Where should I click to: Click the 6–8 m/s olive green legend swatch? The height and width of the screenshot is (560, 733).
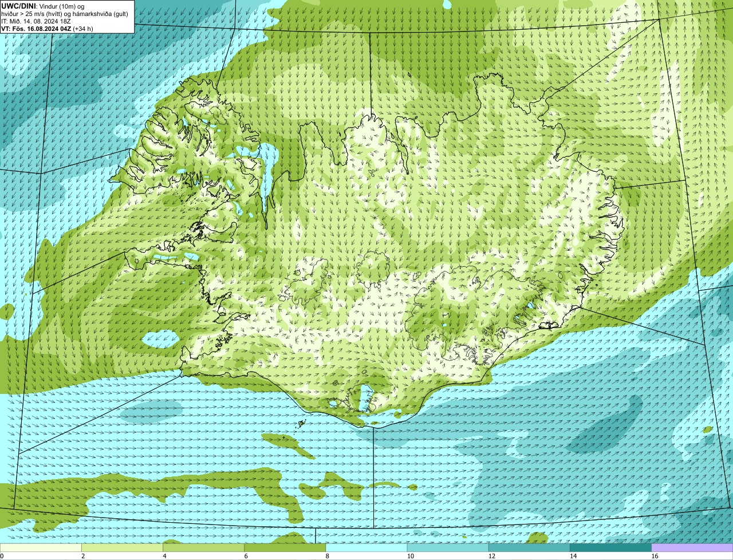[x=285, y=547]
